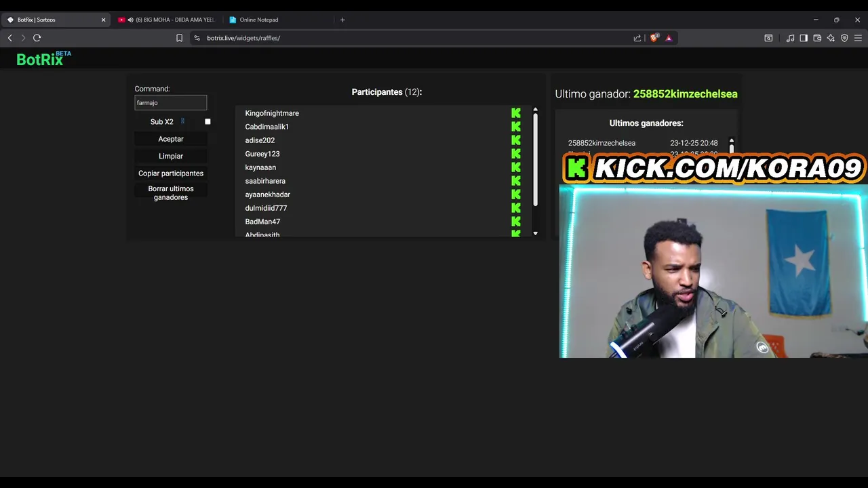
Task: Select participant kaynaaan
Action: tap(260, 167)
